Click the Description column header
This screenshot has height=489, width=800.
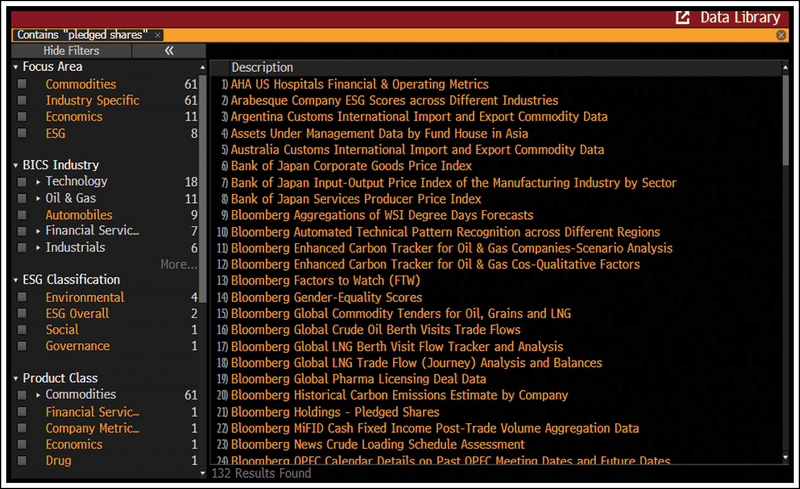[262, 67]
